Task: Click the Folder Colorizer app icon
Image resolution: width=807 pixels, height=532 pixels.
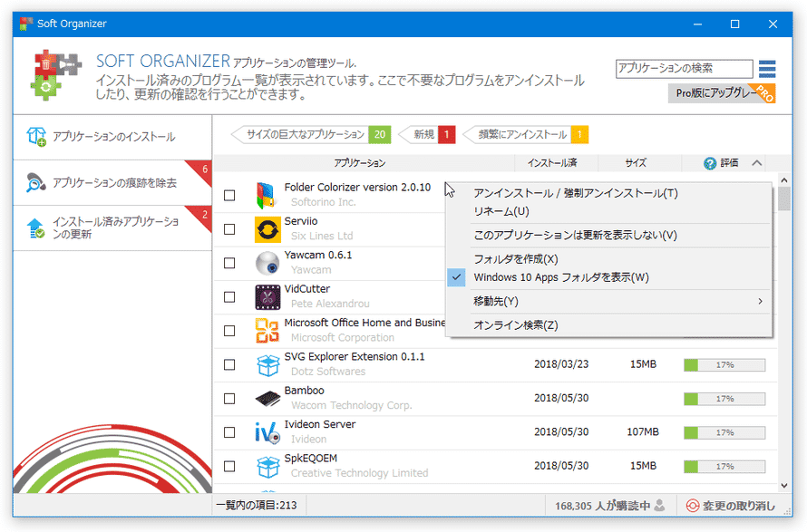Action: (x=267, y=196)
